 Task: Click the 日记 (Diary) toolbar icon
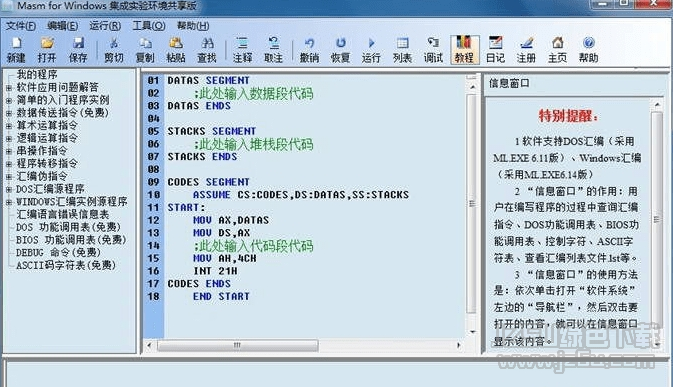(x=495, y=43)
